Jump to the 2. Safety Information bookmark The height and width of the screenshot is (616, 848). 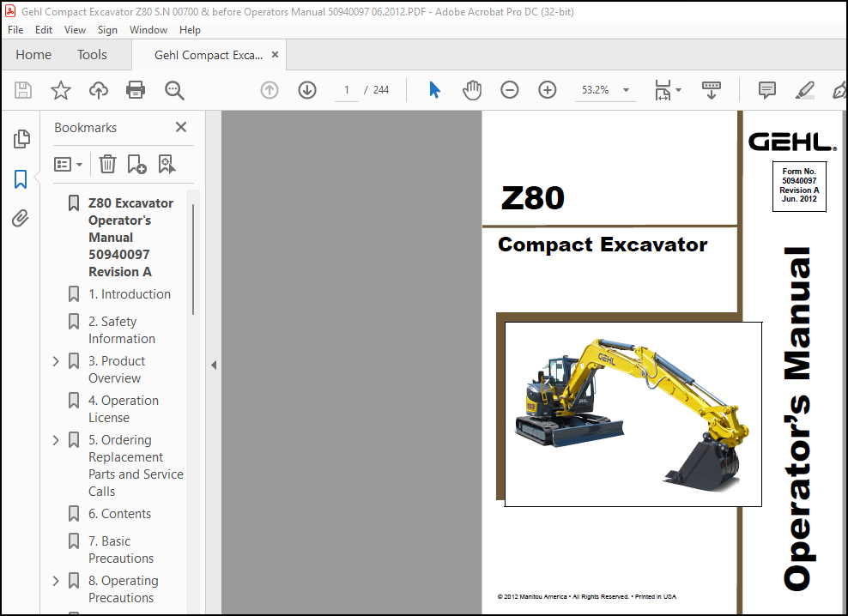122,330
